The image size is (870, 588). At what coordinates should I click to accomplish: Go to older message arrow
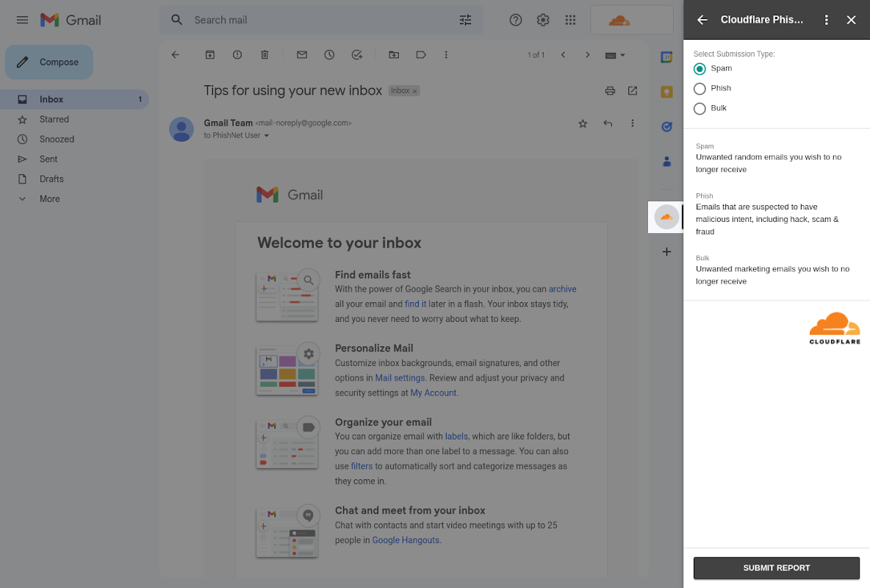click(588, 55)
